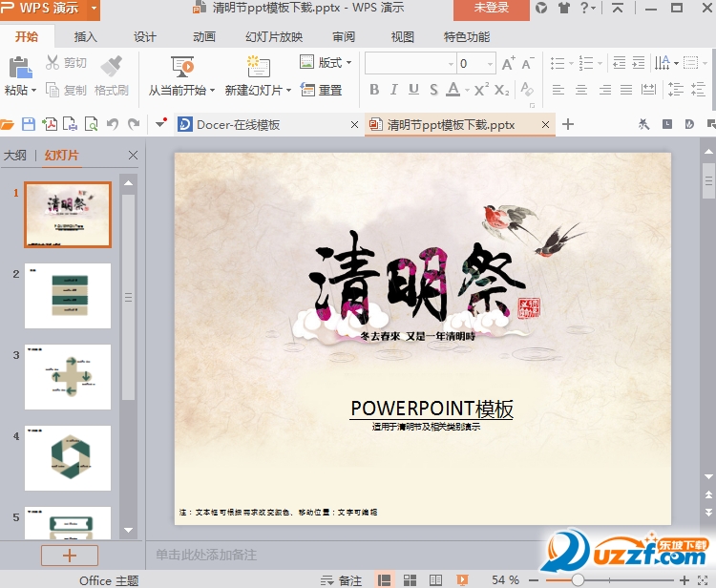Apply superscript formatting
Screen dimensions: 716x588
coord(481,90)
